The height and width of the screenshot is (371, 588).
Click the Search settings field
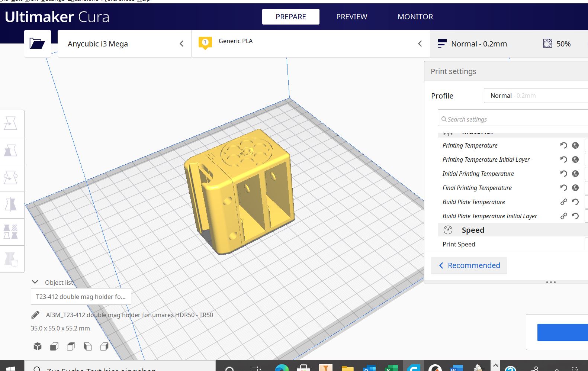pyautogui.click(x=513, y=119)
